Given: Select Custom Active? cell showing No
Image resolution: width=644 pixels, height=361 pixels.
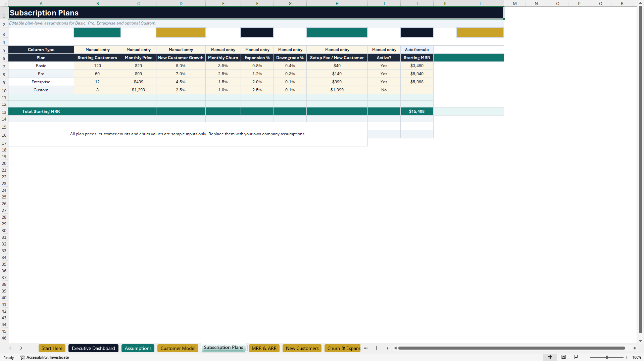Looking at the screenshot, I should pyautogui.click(x=384, y=90).
